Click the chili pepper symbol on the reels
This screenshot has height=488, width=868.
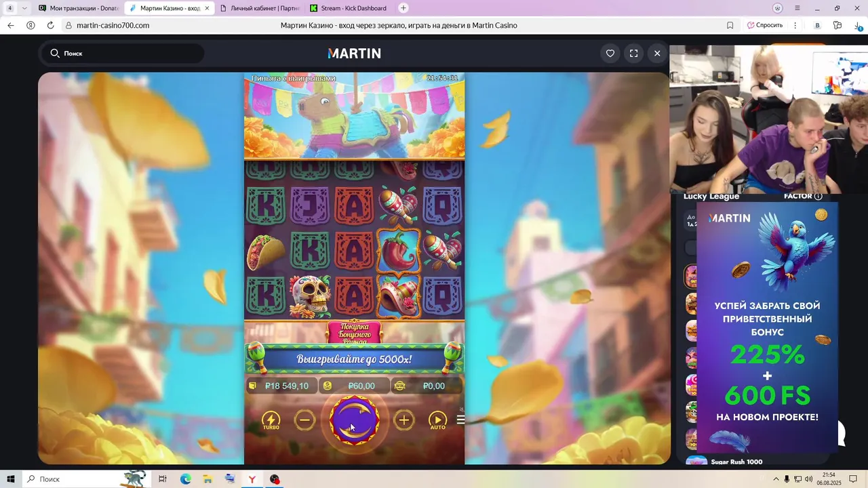(398, 250)
